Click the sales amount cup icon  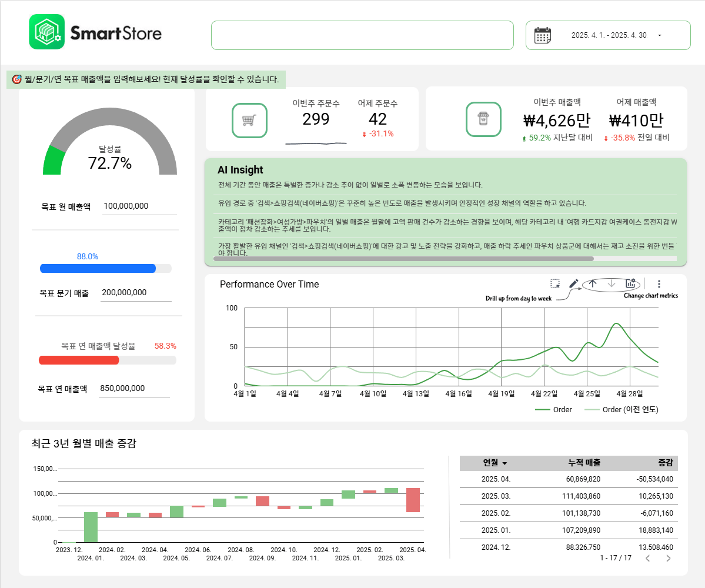pyautogui.click(x=483, y=120)
